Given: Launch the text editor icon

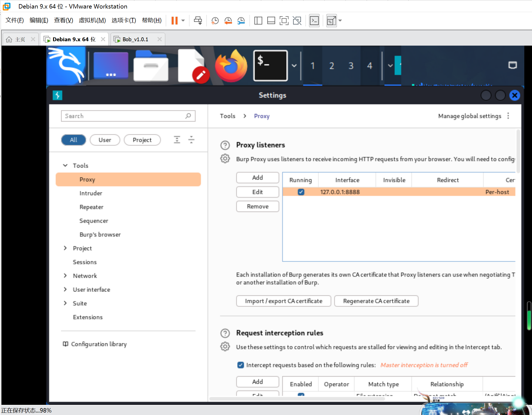Looking at the screenshot, I should tap(193, 66).
